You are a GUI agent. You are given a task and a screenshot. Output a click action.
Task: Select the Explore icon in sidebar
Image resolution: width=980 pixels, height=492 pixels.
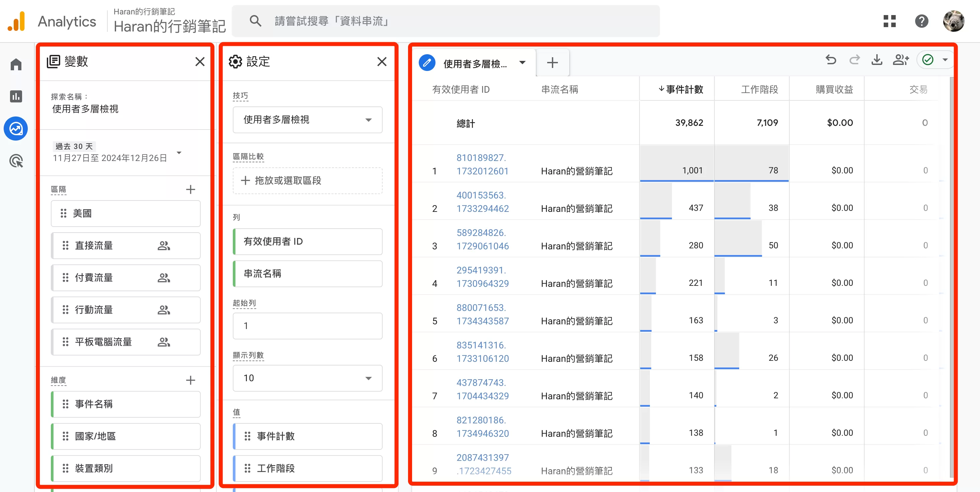pyautogui.click(x=16, y=129)
